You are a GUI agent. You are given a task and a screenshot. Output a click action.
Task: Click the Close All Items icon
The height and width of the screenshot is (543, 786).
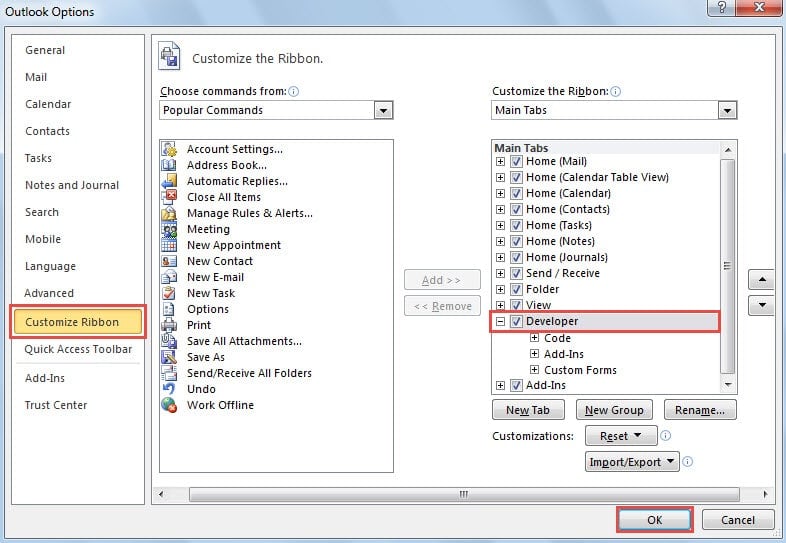[169, 197]
